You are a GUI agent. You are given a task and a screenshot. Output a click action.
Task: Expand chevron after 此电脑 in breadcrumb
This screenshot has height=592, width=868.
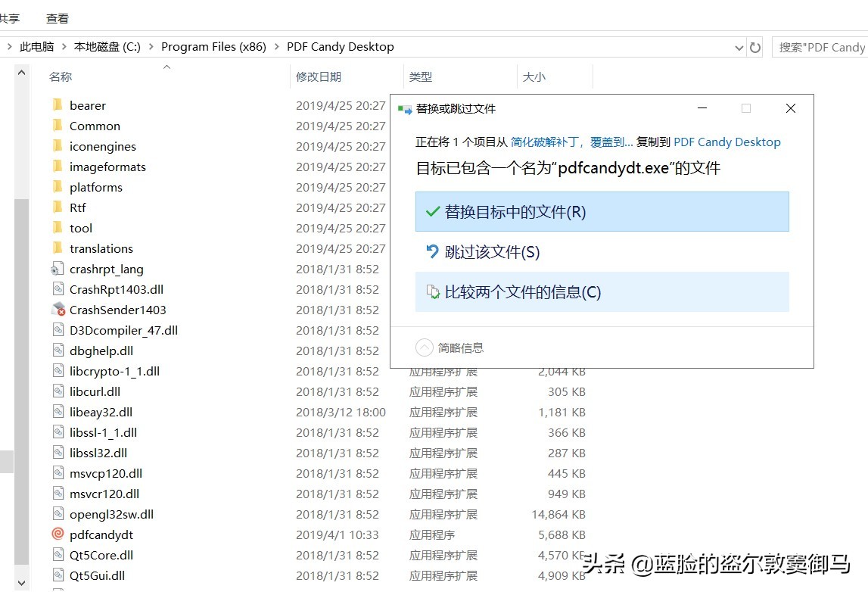(x=64, y=46)
